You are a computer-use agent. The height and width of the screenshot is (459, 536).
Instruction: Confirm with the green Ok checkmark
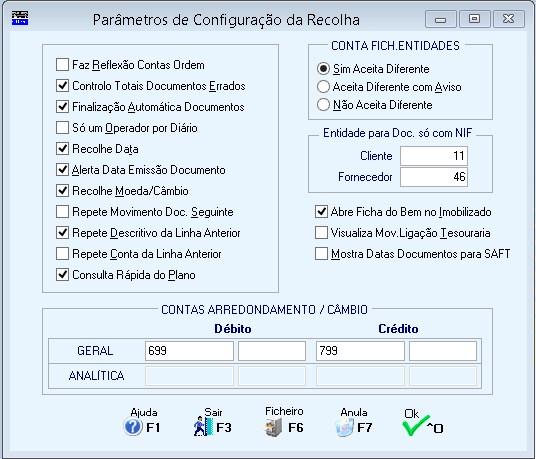[x=415, y=426]
